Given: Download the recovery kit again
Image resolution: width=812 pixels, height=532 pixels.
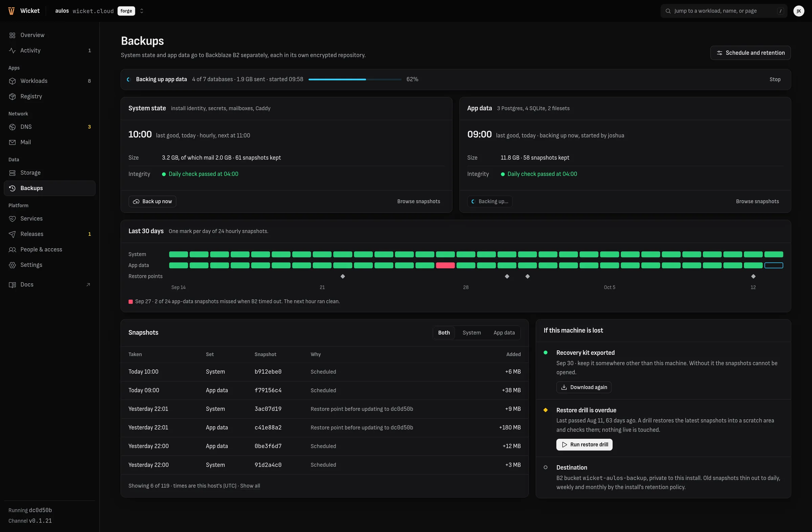Looking at the screenshot, I should tap(584, 387).
